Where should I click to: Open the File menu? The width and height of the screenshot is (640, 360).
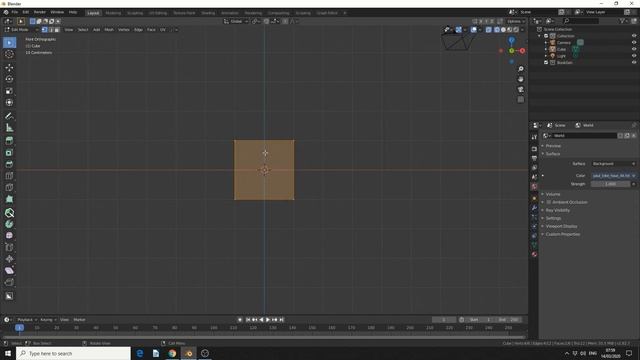tap(15, 12)
